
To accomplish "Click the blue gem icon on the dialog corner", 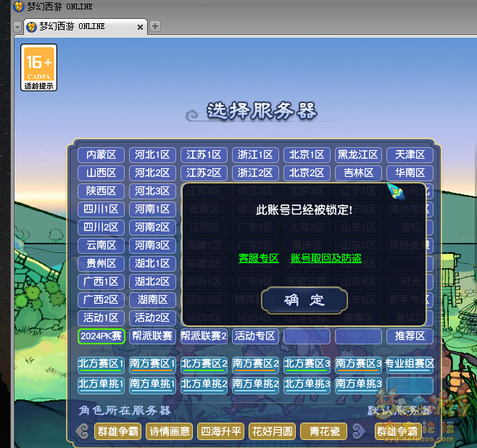I will (x=396, y=191).
